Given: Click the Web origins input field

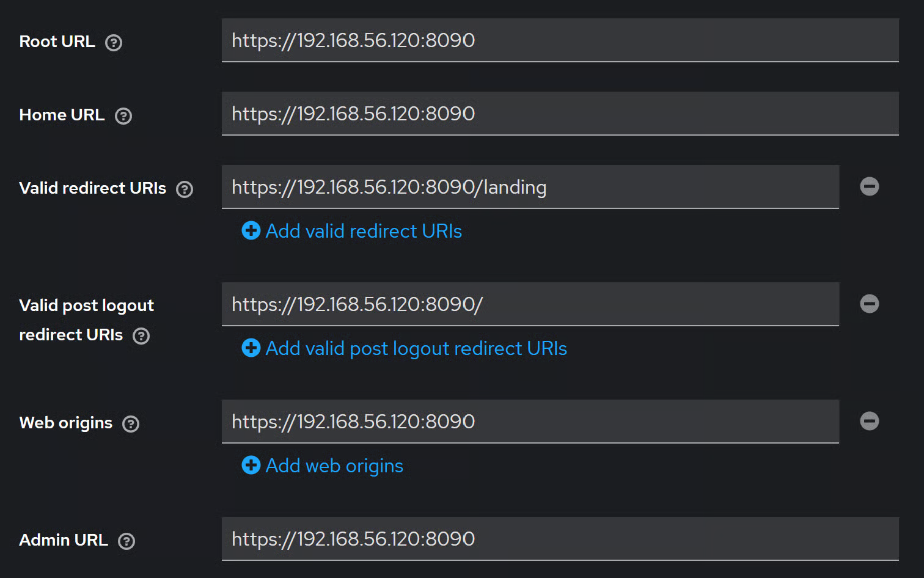Looking at the screenshot, I should coord(530,422).
